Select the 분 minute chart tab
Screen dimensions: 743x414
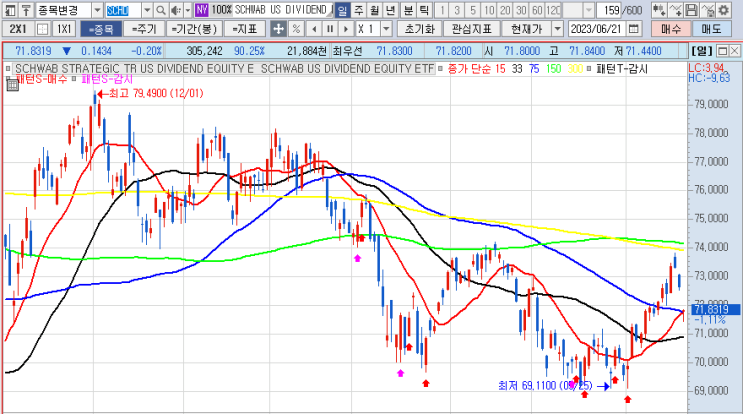[408, 10]
